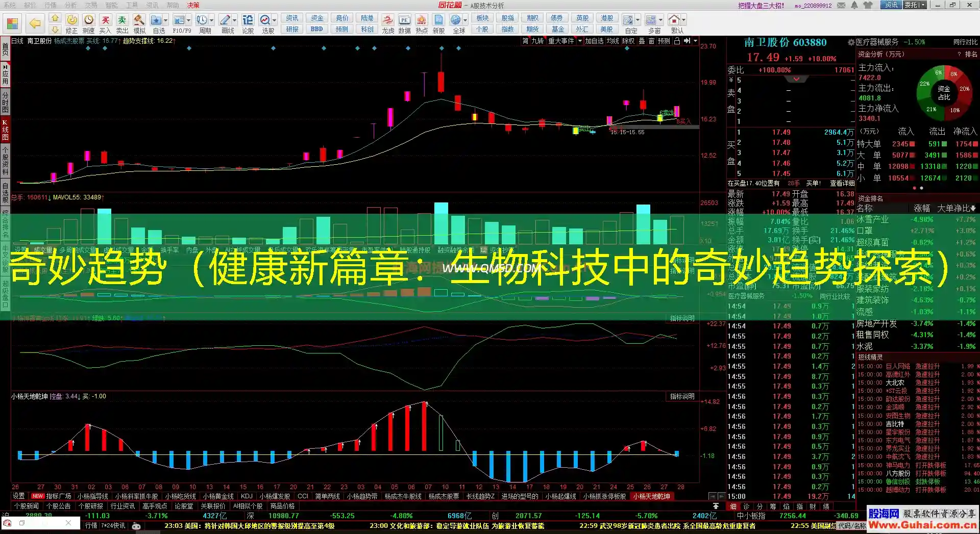Expand the 自选 dropdown arrow
The image size is (980, 534).
tap(165, 20)
